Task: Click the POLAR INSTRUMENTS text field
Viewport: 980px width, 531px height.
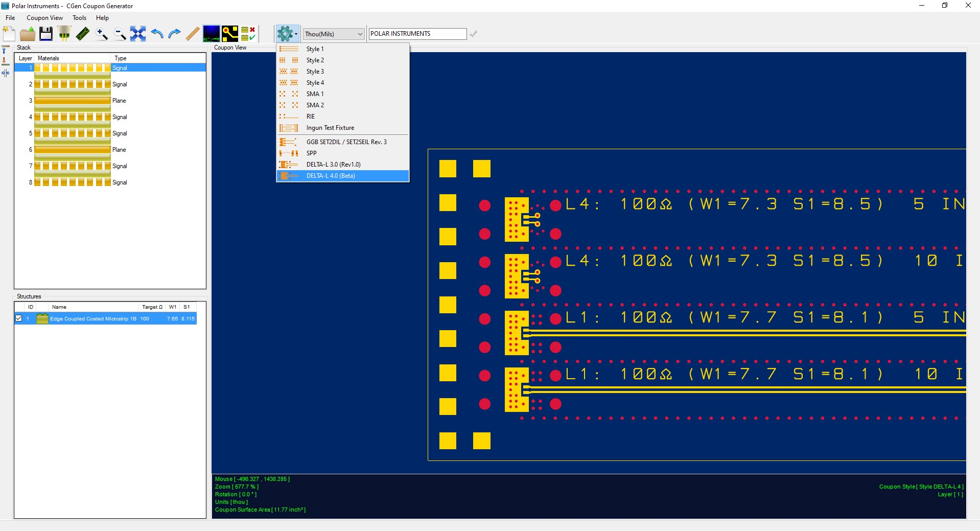Action: tap(417, 34)
